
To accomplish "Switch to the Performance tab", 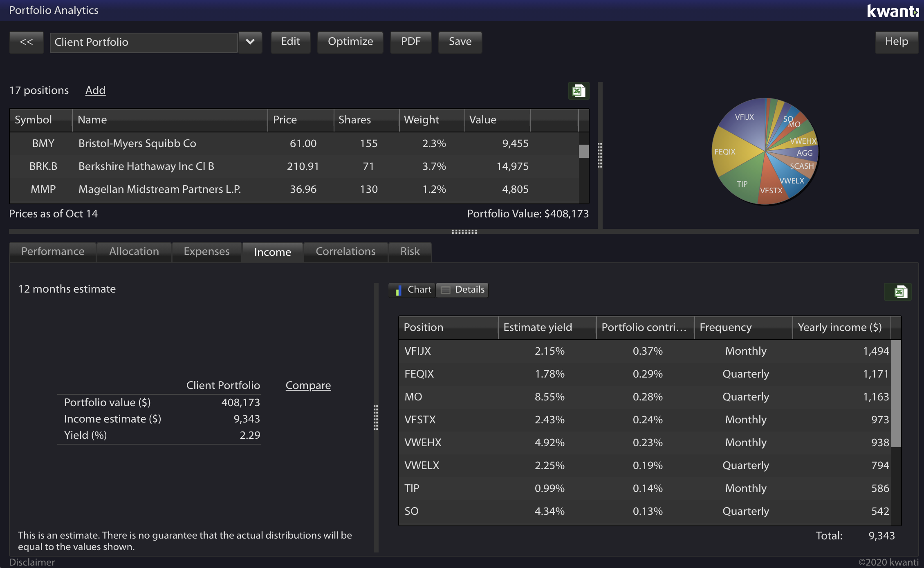I will pos(53,252).
